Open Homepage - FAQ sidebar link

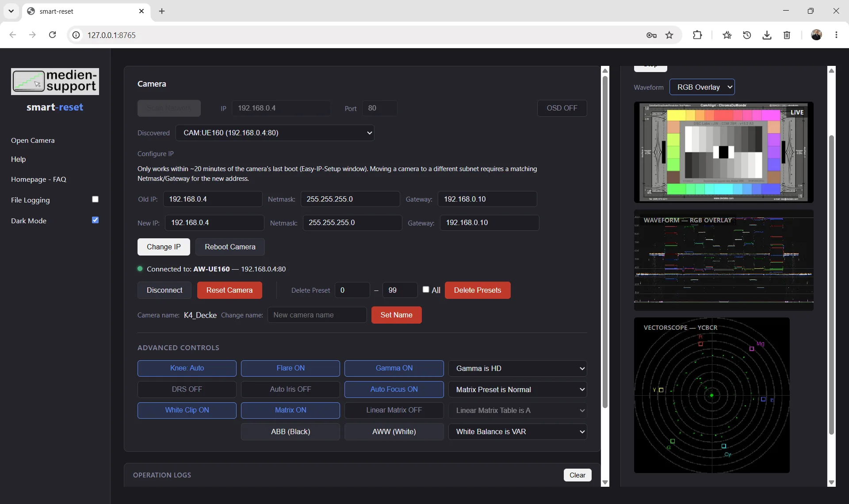(x=38, y=179)
